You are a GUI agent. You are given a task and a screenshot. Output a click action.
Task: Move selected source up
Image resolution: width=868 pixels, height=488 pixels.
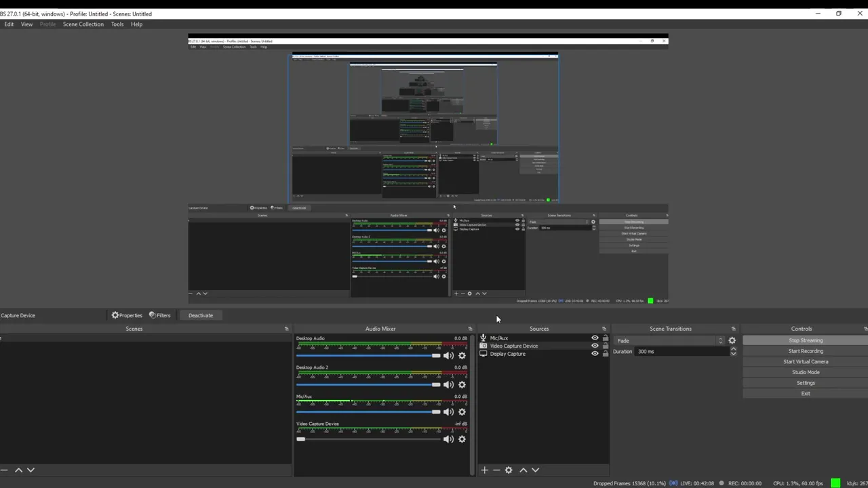[x=523, y=470]
